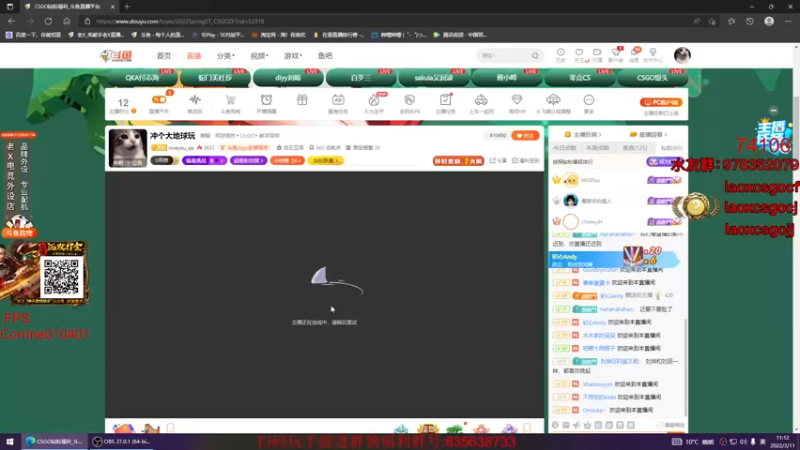This screenshot has width=800, height=450.
Task: Open the 更多 ellipsis icon in toolbar
Action: coord(589,100)
